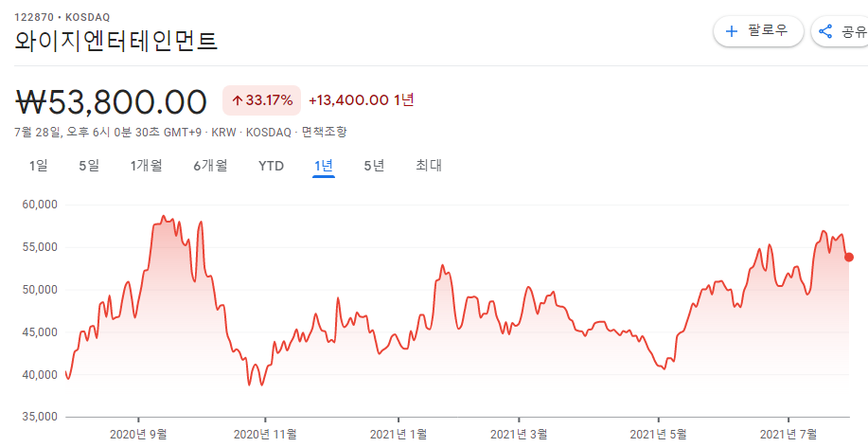
Task: Click the plus icon on Follow button
Action: (732, 31)
